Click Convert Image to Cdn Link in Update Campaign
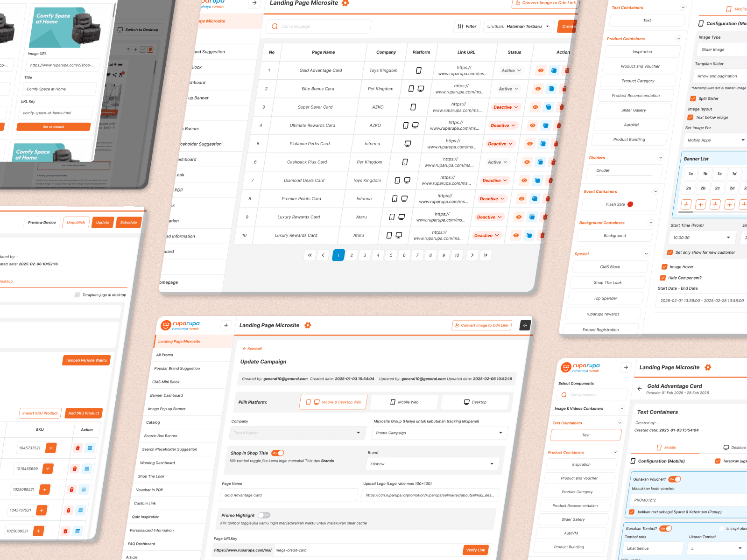Screen dimensions: 747x560 [x=482, y=325]
